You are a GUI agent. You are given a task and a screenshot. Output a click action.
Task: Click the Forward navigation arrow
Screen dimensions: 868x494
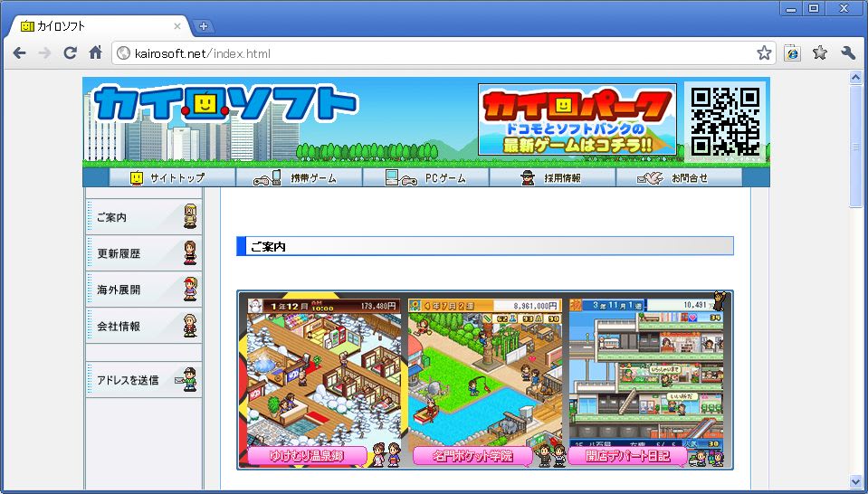(x=44, y=53)
